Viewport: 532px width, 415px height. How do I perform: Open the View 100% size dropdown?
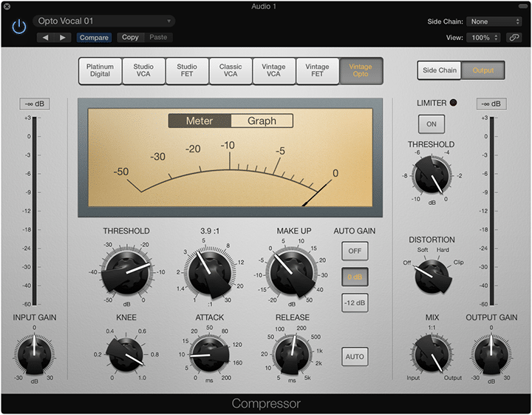click(483, 37)
